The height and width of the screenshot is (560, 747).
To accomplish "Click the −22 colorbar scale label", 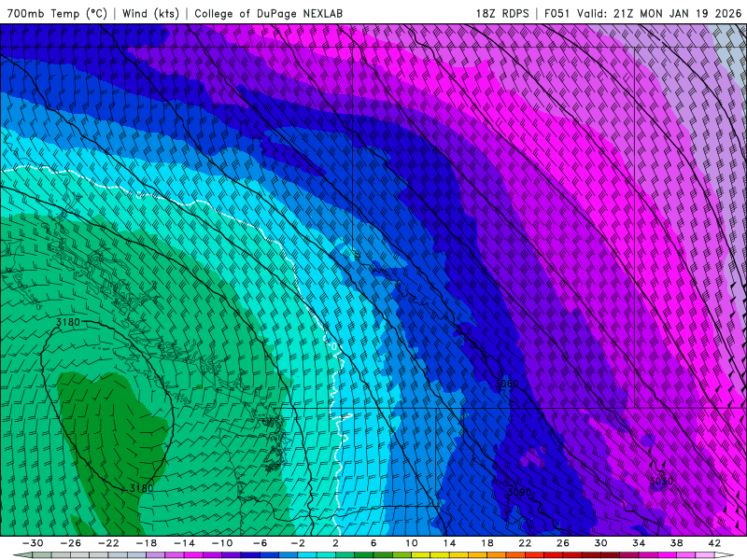I will click(x=108, y=543).
